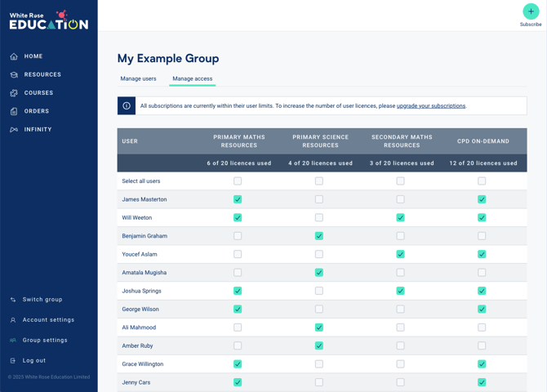Click the name Grace Willington
The width and height of the screenshot is (547, 392).
(x=143, y=364)
